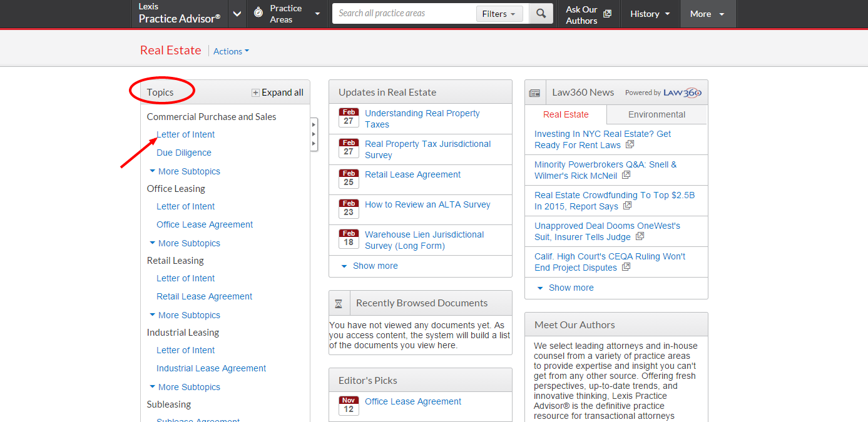Click the Nov 12 calendar icon in Editor's Picks

(349, 406)
